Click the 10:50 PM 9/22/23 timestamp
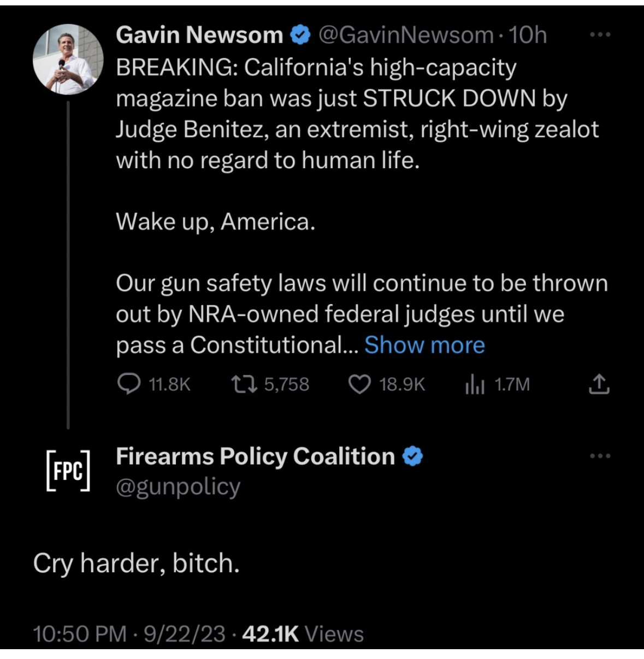 point(129,634)
